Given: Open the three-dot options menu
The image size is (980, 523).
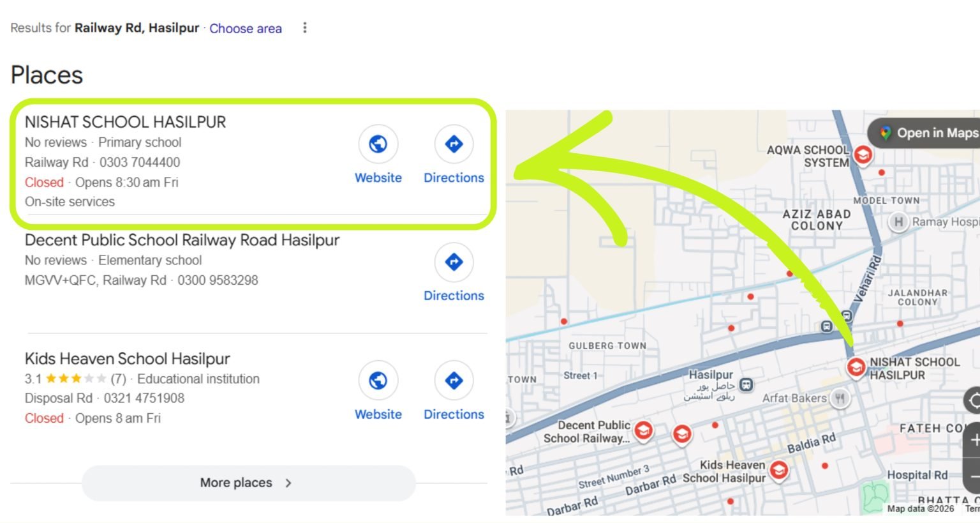Looking at the screenshot, I should [305, 27].
